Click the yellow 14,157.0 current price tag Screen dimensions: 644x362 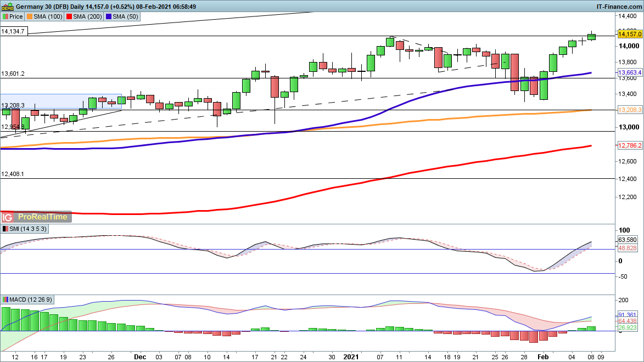pos(630,34)
